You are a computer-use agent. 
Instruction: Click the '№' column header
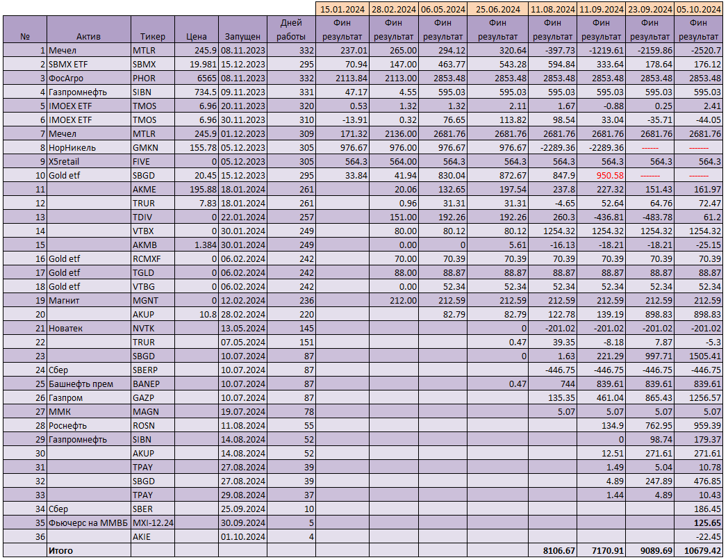tap(25, 30)
